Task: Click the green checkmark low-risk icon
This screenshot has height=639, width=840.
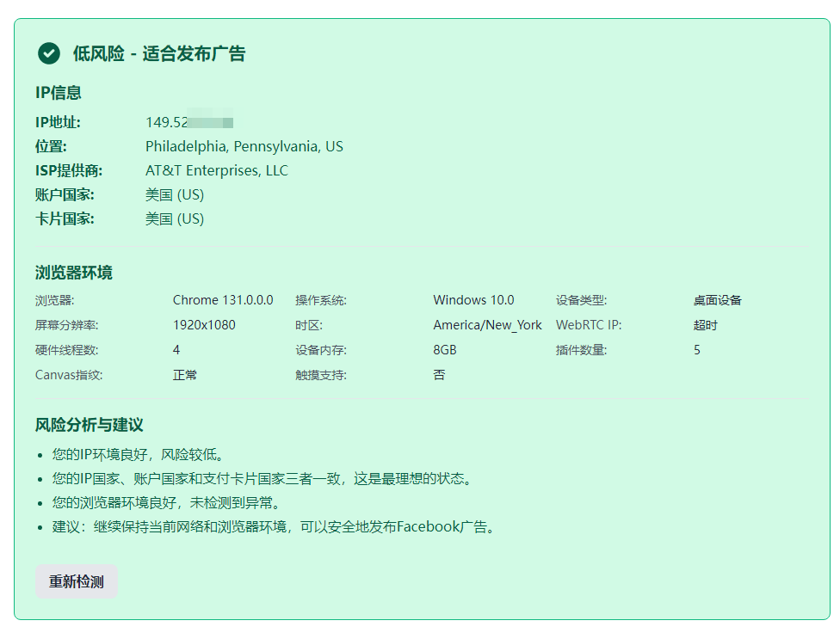Action: (49, 53)
